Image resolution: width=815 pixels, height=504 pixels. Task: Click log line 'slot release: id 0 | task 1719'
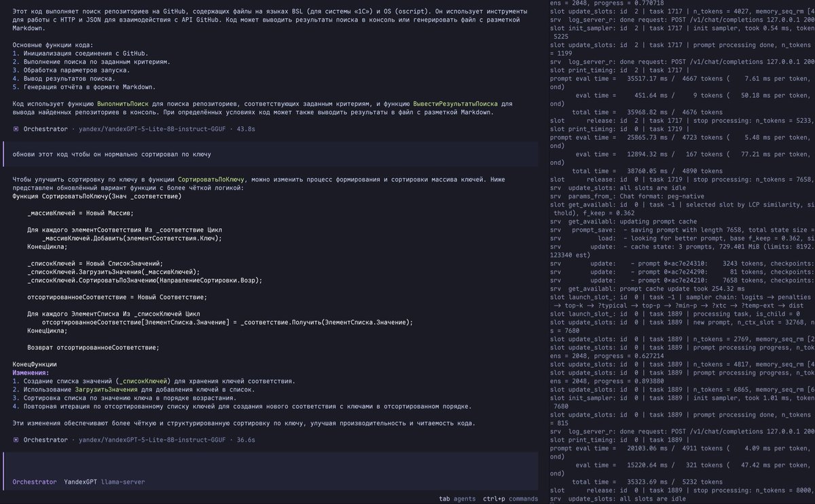pos(683,179)
